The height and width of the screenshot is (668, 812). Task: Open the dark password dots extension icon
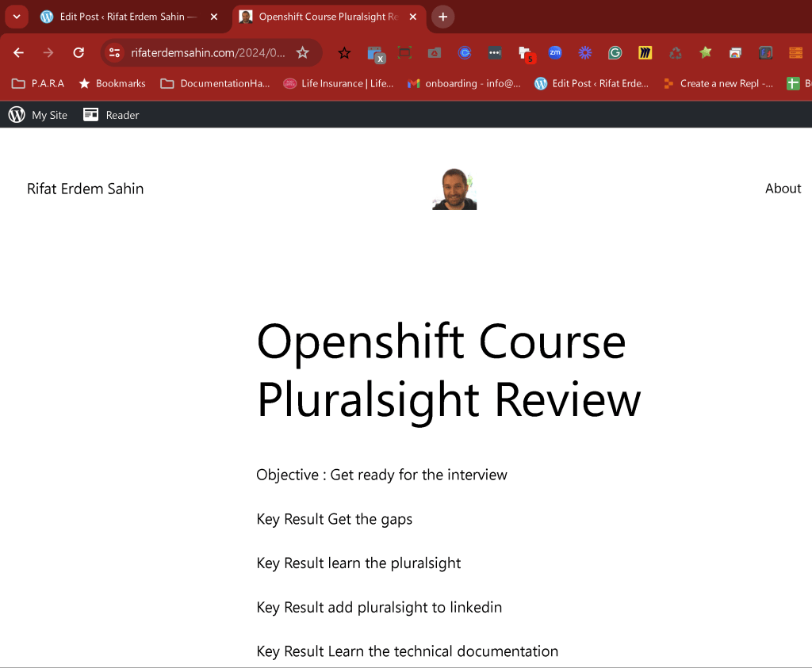(495, 53)
